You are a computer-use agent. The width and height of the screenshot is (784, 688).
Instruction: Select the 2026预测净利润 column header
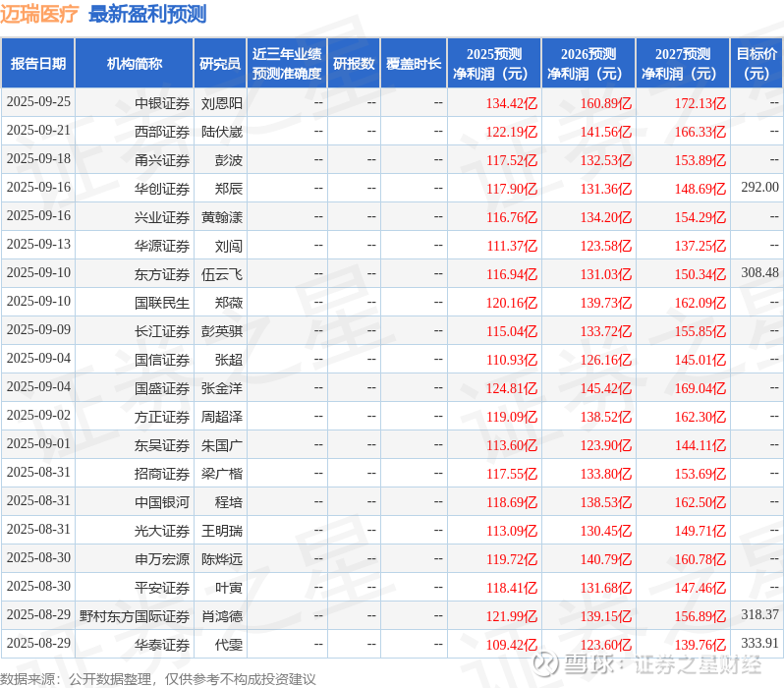(588, 63)
